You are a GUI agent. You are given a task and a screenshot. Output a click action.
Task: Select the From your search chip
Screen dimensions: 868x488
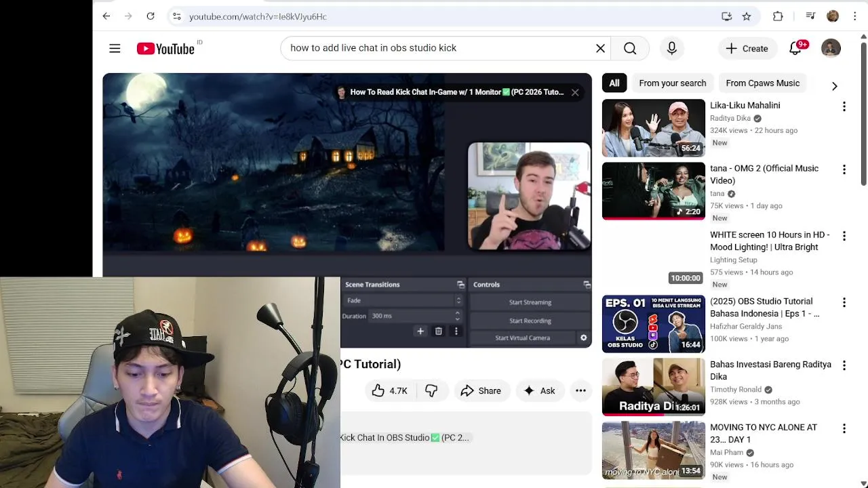tap(672, 83)
